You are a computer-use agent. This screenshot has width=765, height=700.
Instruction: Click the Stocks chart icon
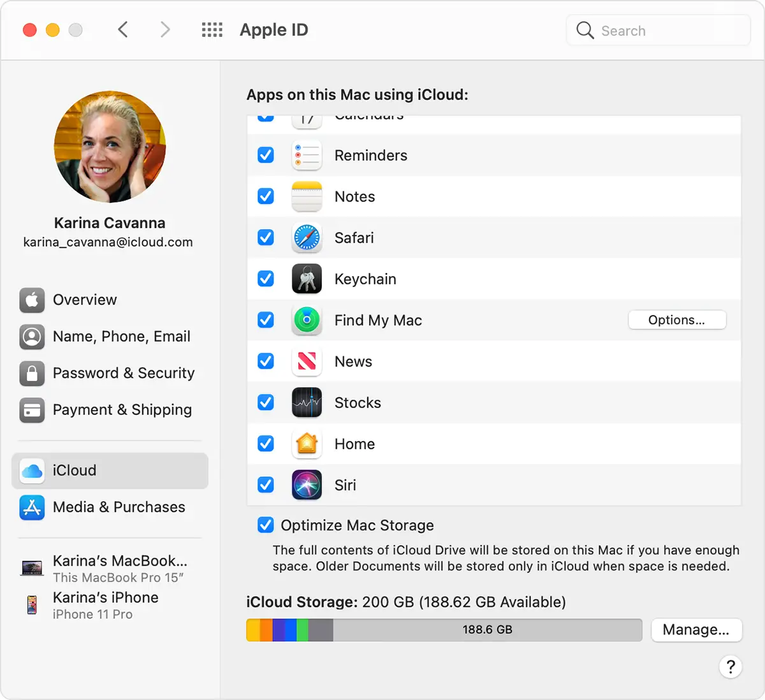tap(307, 403)
